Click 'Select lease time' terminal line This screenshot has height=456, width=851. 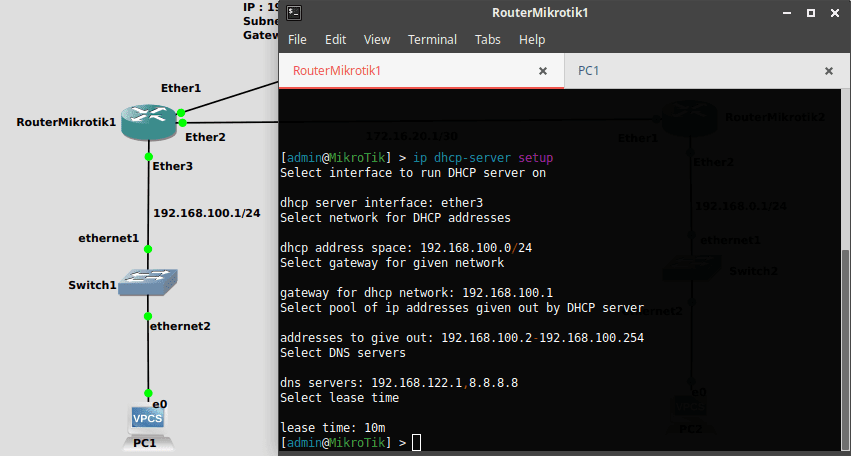point(339,398)
